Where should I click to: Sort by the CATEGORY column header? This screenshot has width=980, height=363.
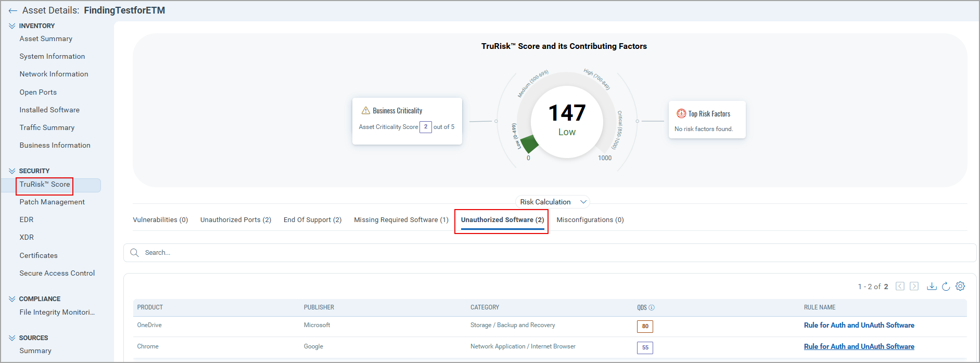pos(485,307)
